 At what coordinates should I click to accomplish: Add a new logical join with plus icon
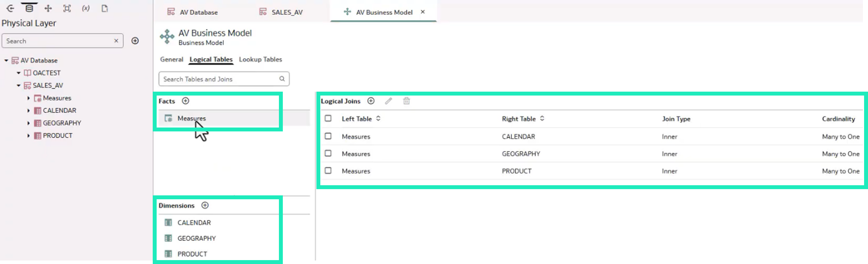pyautogui.click(x=371, y=101)
